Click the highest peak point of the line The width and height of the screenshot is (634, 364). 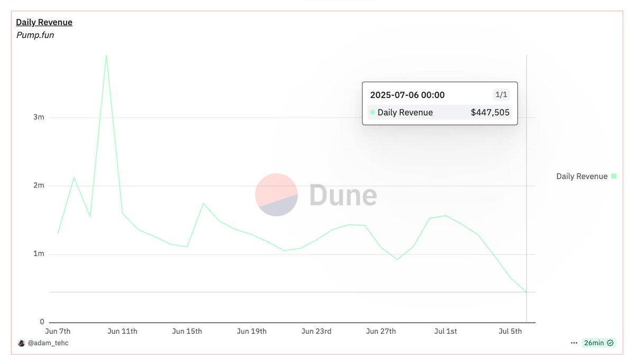pyautogui.click(x=106, y=55)
